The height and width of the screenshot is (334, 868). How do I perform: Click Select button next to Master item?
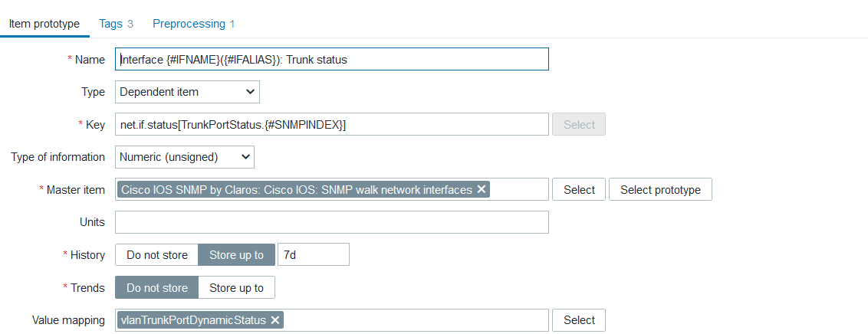point(579,190)
